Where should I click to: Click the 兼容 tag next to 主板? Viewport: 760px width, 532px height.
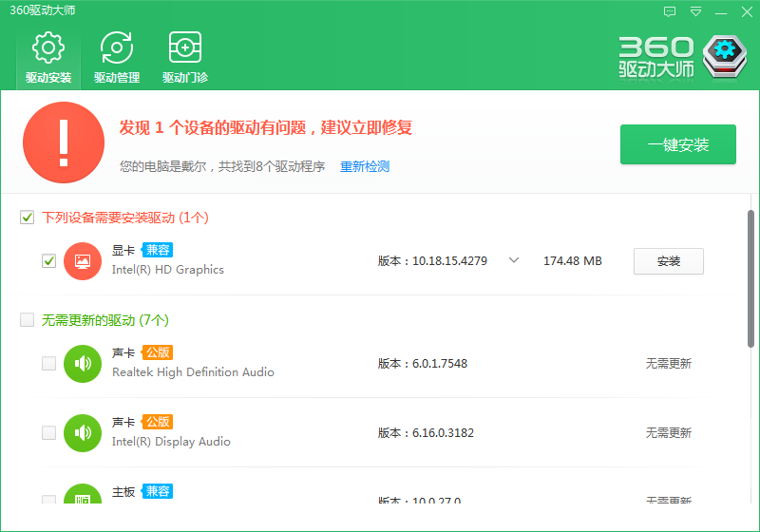tap(157, 491)
